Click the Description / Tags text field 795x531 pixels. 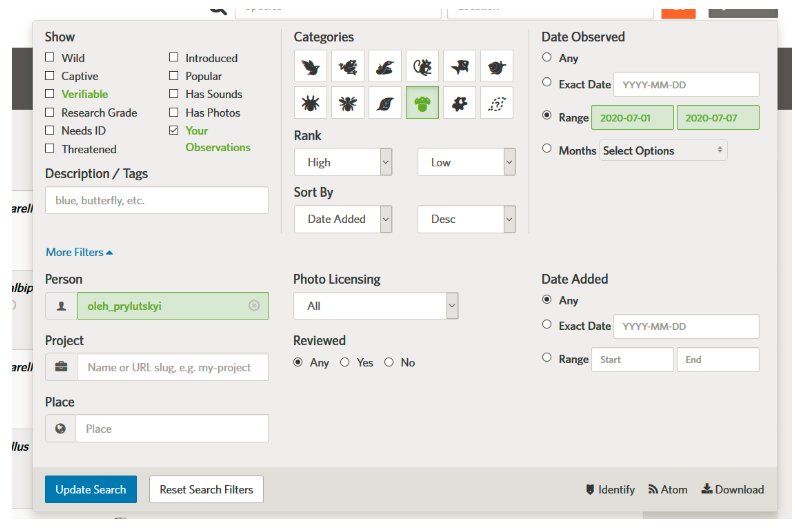tap(157, 200)
